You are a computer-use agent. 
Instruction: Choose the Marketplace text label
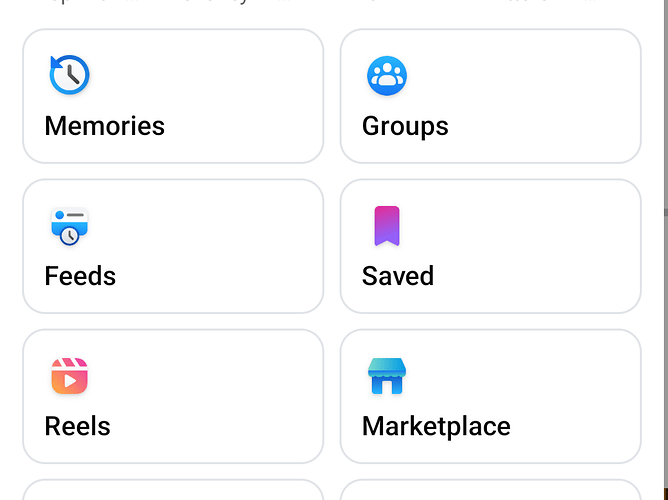(436, 426)
